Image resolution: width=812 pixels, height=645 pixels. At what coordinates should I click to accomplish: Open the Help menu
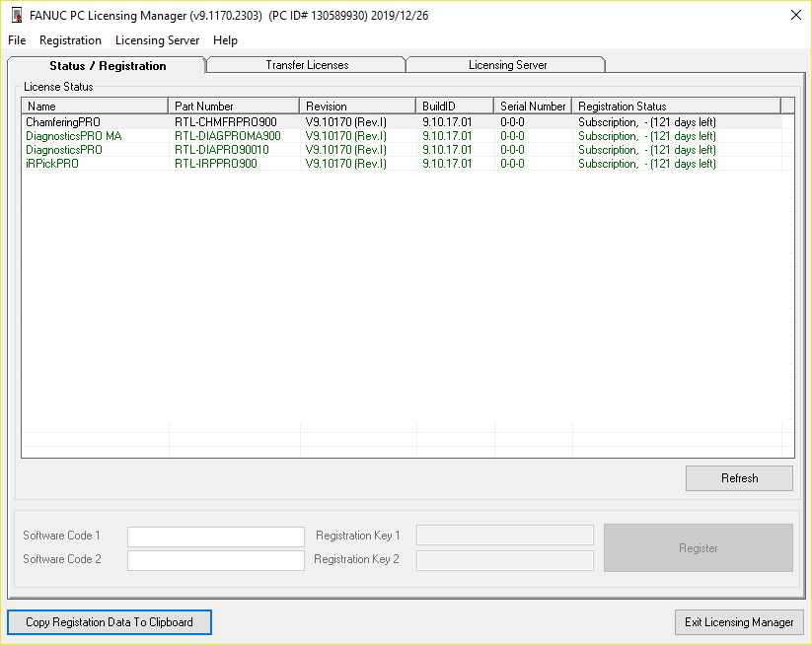(x=225, y=40)
